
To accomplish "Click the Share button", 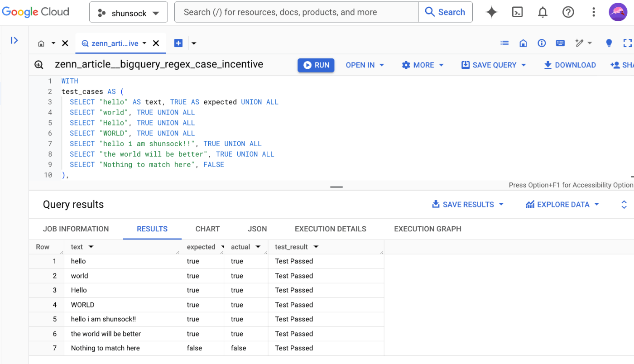I will 622,65.
